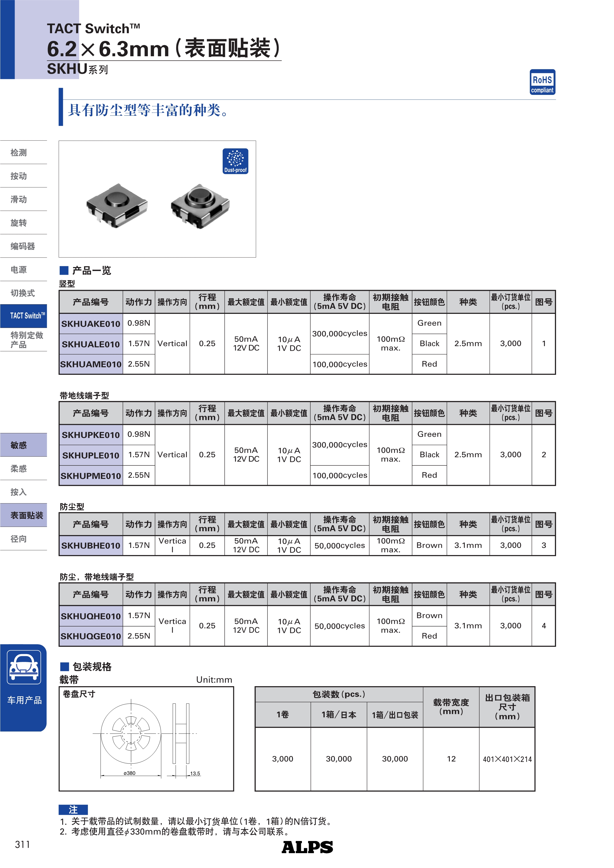Click product number SKHUQGE010
Image resolution: width=614 pixels, height=868 pixels.
pos(91,636)
